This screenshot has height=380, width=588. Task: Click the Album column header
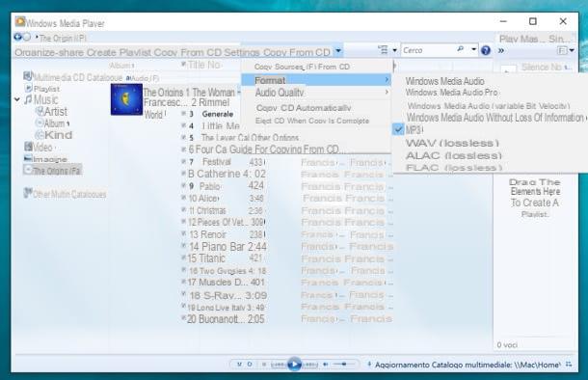[x=122, y=66]
